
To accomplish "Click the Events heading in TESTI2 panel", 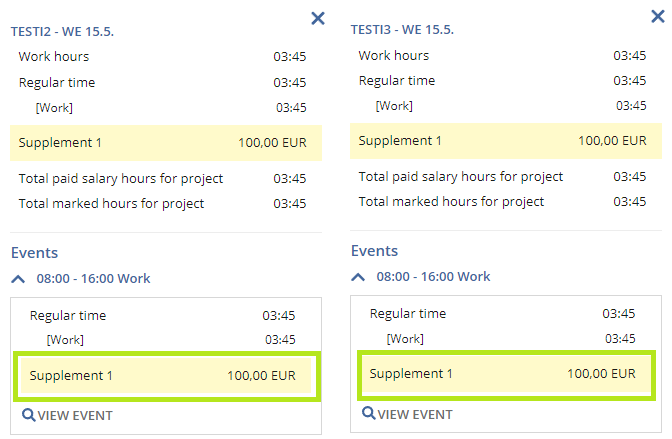I will (34, 253).
